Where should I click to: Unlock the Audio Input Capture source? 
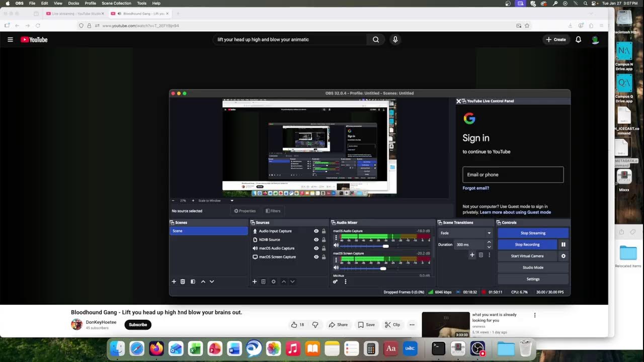(x=324, y=231)
